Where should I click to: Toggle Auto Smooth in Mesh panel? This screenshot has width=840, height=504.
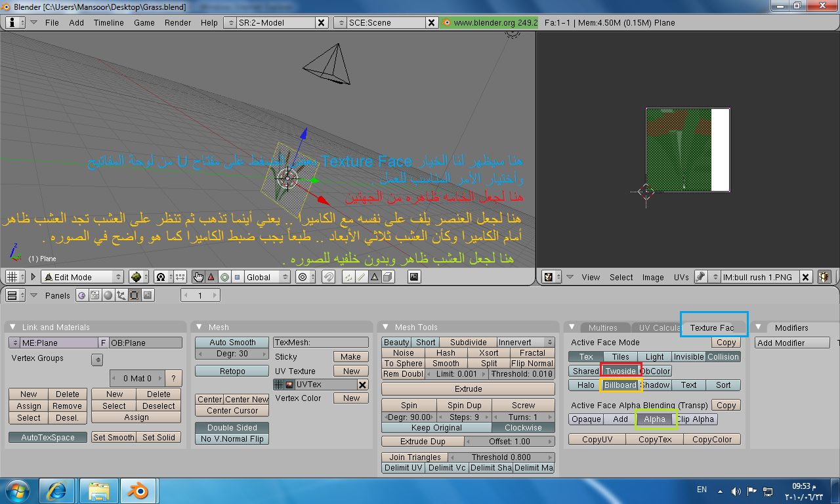[x=232, y=342]
